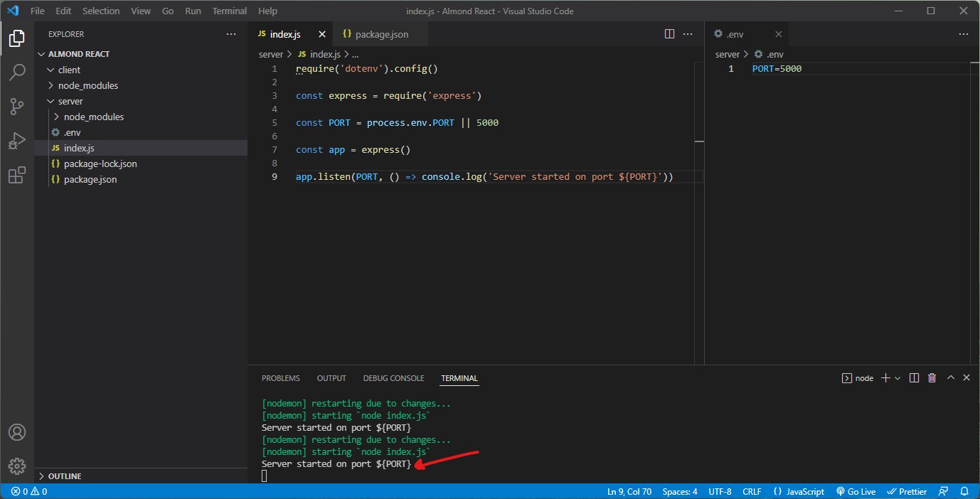The width and height of the screenshot is (980, 499).
Task: Click the server breadcrumb above index.js
Action: coord(271,54)
